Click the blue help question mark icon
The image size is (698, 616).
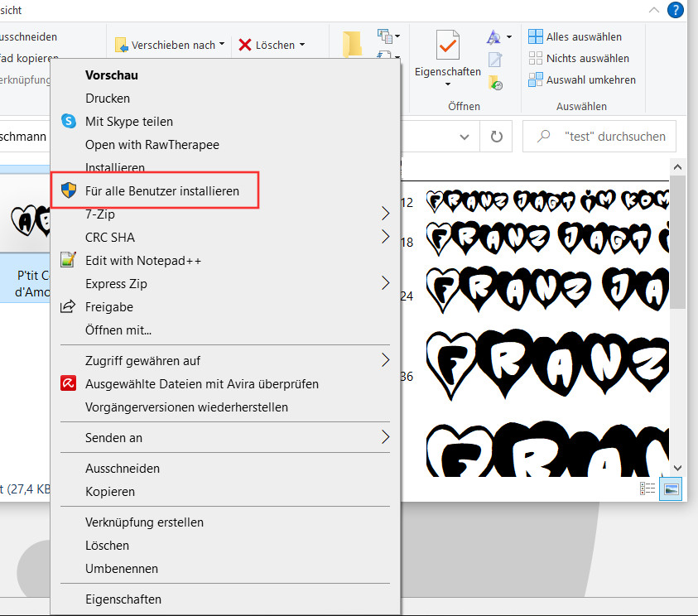(676, 11)
